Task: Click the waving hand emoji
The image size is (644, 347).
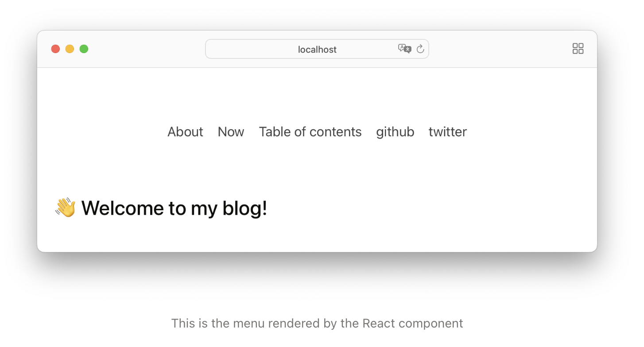Action: (66, 208)
